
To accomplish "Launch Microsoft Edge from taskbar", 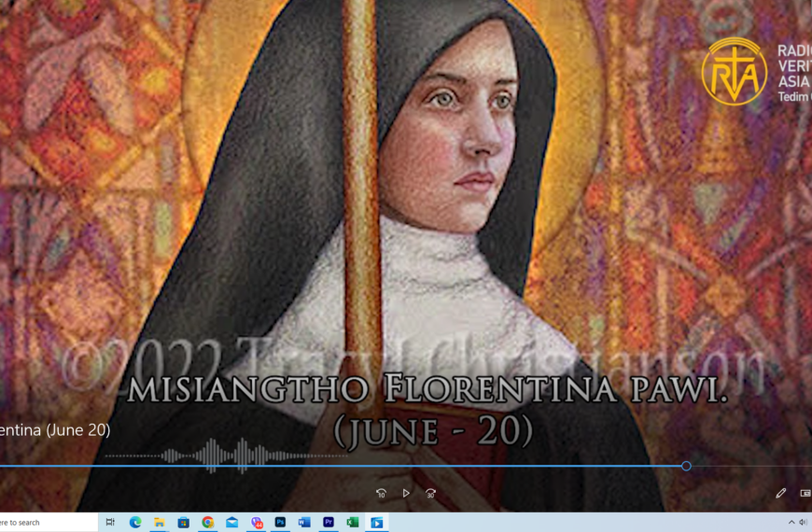I will pos(135,522).
